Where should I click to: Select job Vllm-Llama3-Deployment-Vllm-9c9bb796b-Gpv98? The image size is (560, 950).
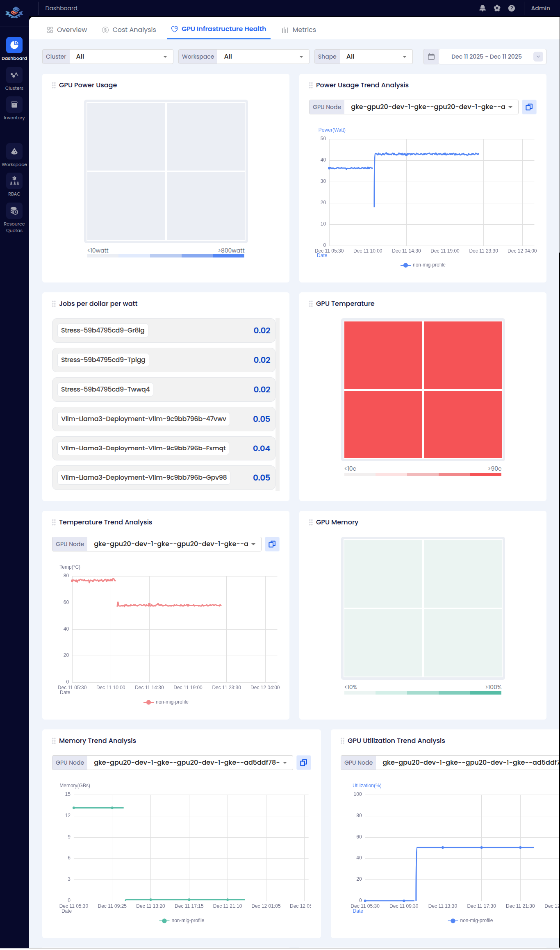tap(164, 478)
